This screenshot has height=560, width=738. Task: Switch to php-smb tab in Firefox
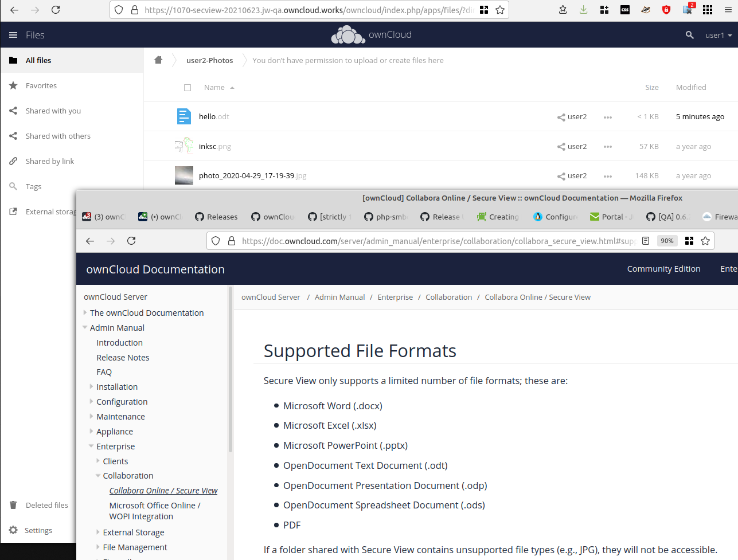(386, 217)
